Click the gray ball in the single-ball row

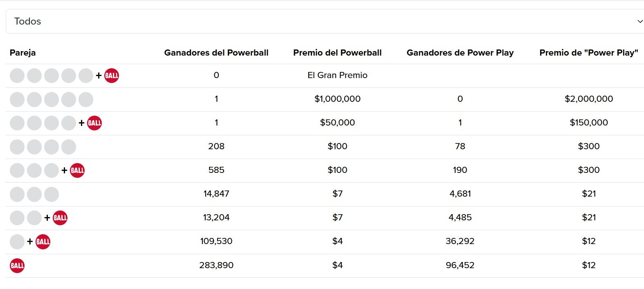17,242
